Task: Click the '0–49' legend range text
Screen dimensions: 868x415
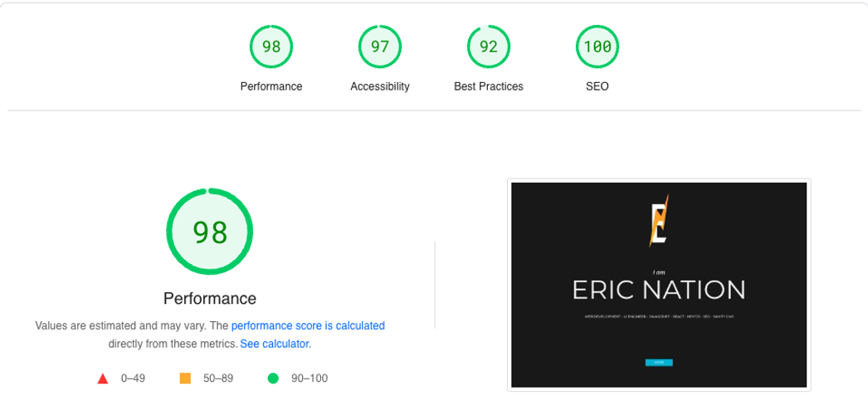Action: coord(133,378)
